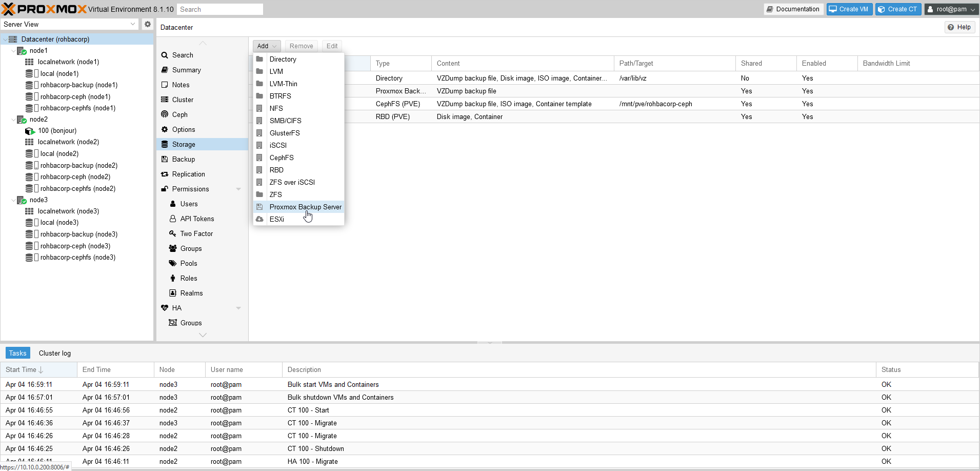The width and height of the screenshot is (980, 471).
Task: Click the Options gear icon
Action: 165,129
